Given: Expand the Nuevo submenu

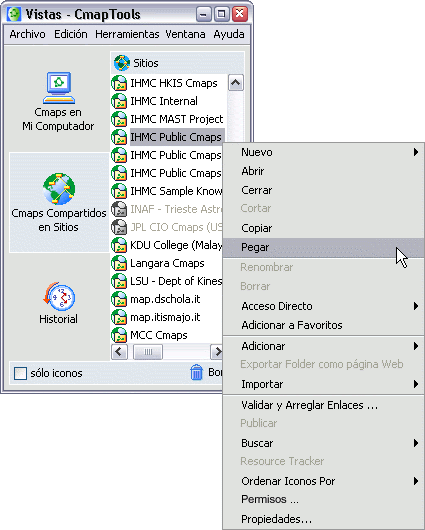Looking at the screenshot, I should 324,152.
